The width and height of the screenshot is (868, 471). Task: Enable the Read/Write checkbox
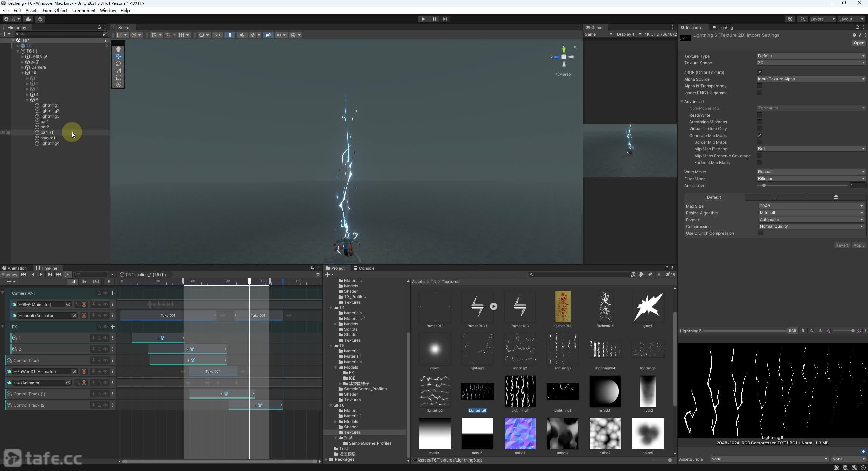coord(759,115)
